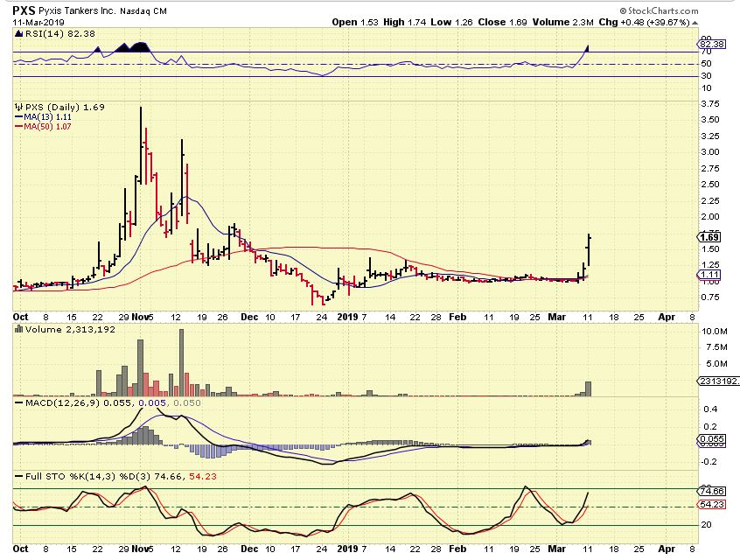Screen dimensions: 740x560
Task: Click the 82.38 RSI value tag on the right axis
Action: pyautogui.click(x=712, y=45)
